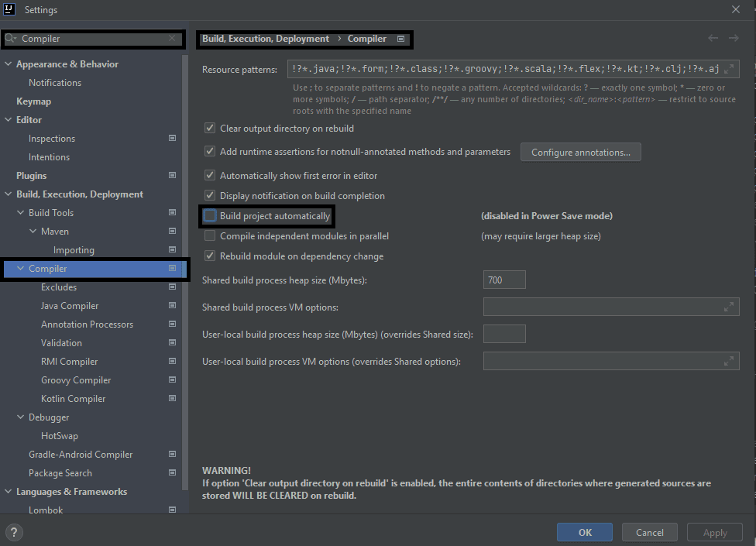The image size is (756, 546).
Task: Click the project icon beside Kotlin Compiler
Action: coord(172,399)
